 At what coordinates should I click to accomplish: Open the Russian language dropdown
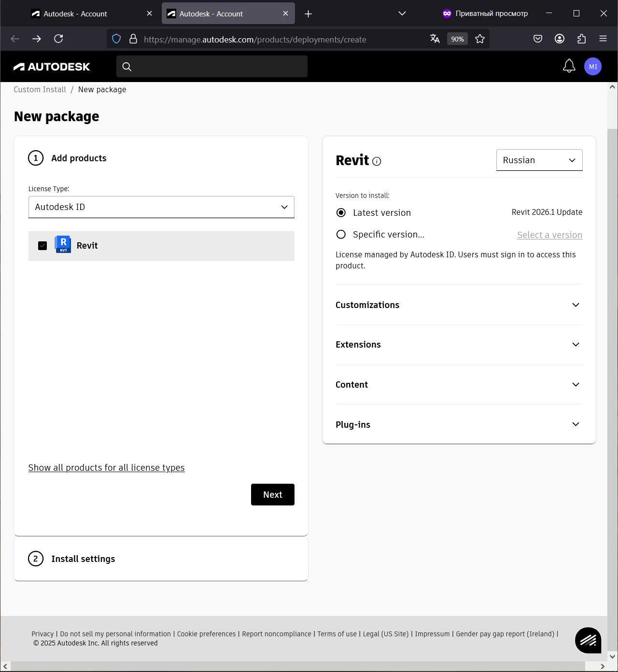click(539, 160)
